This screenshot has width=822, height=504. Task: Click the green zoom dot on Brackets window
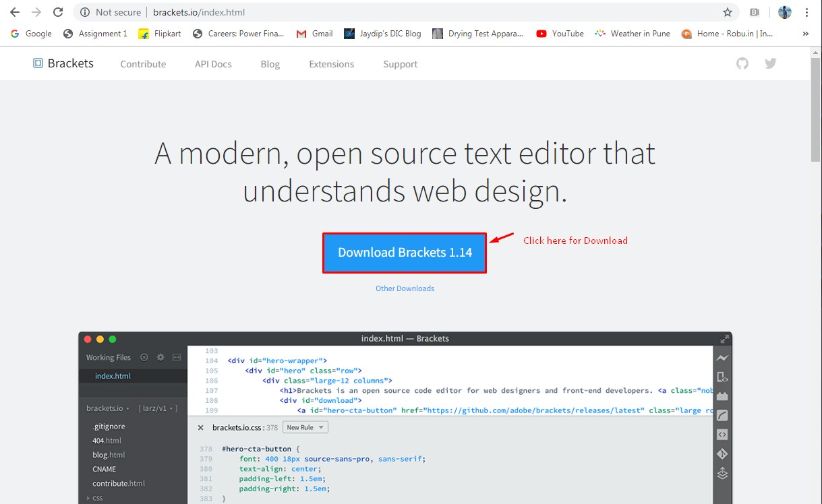tap(113, 339)
